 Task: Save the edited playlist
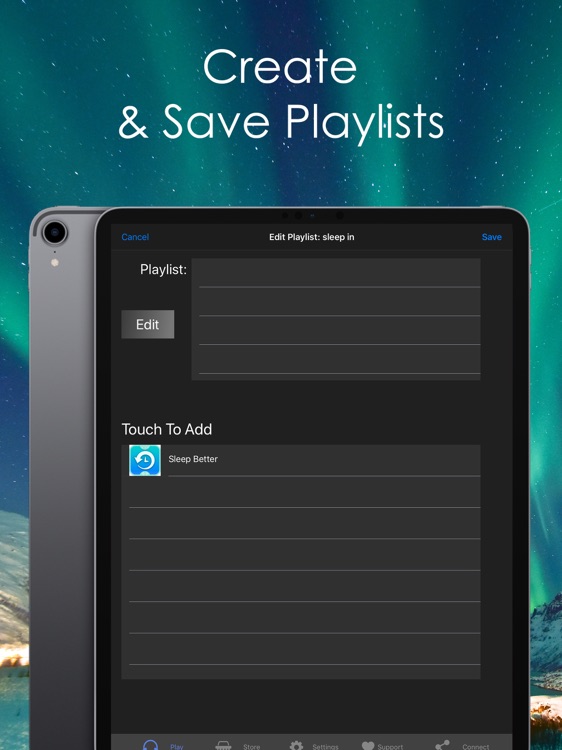tap(491, 237)
